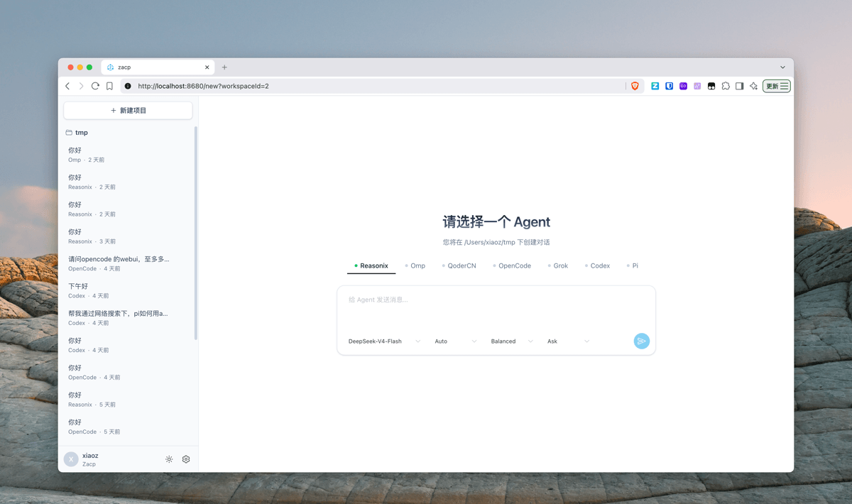Screen dimensions: 852x504
Task: Select the Pi agent tab
Action: tap(633, 265)
